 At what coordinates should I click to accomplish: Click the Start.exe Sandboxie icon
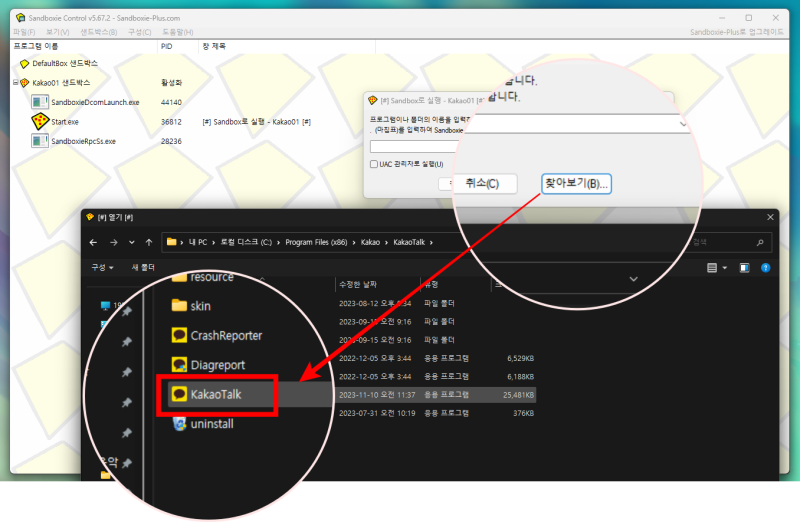[40, 121]
